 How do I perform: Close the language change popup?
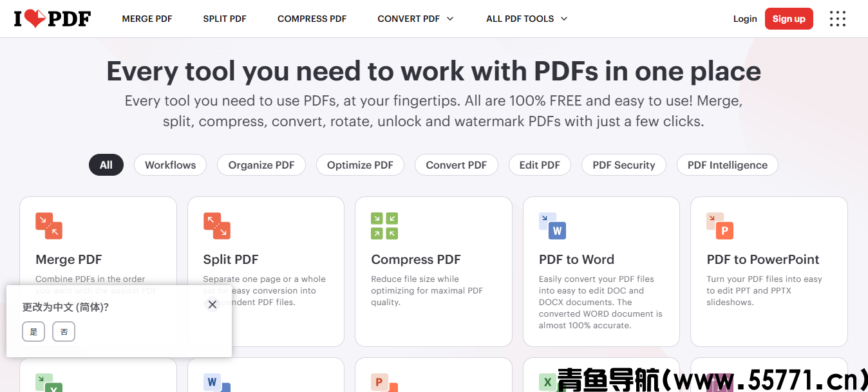coord(212,304)
